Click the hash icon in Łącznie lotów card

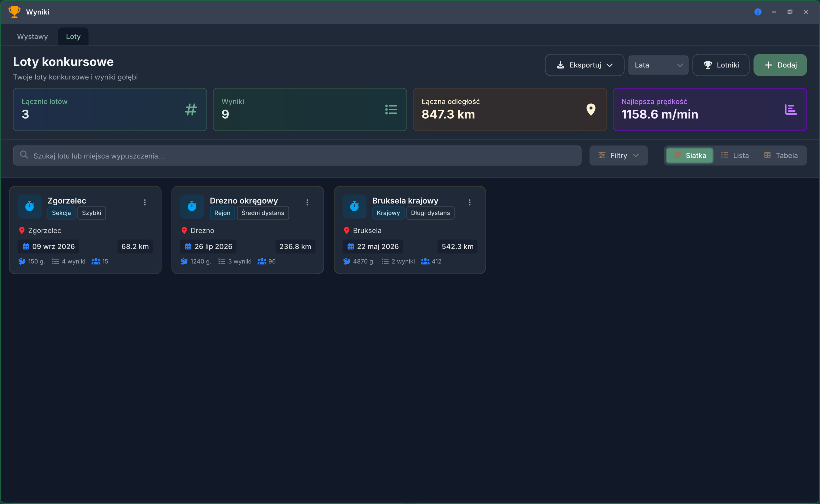[191, 109]
